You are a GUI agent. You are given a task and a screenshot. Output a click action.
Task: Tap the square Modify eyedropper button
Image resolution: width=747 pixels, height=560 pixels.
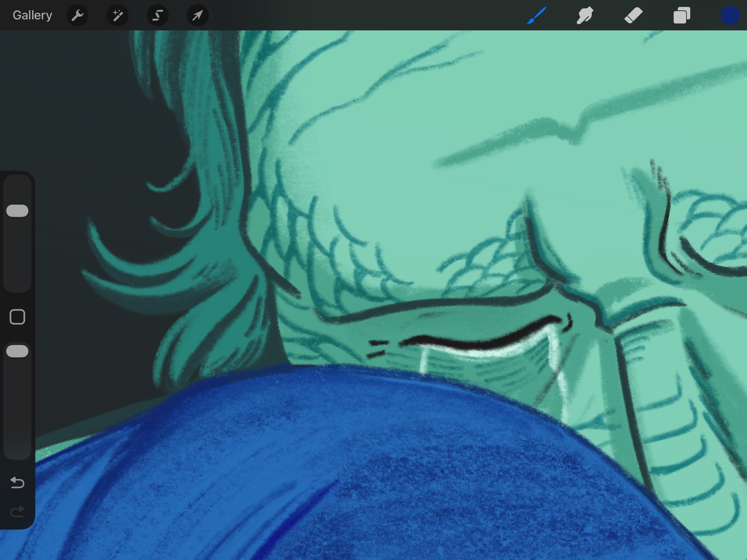[17, 317]
